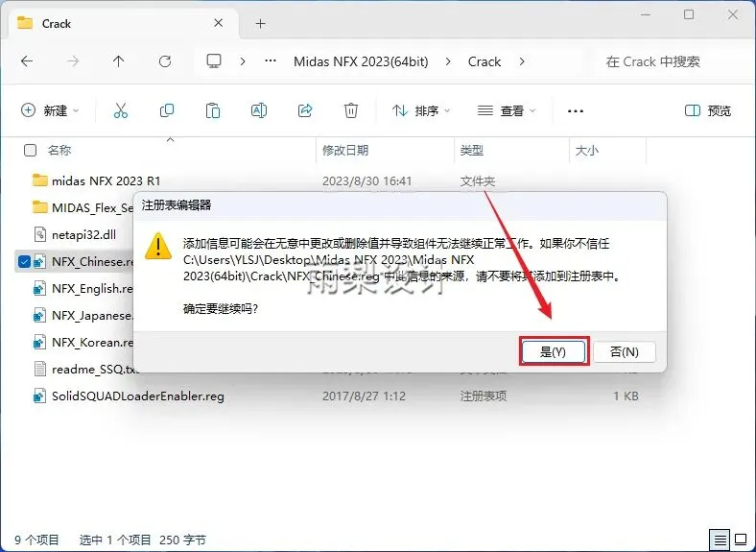Toggle the 预览 preview pane
Screen dimensions: 756x552
708,110
